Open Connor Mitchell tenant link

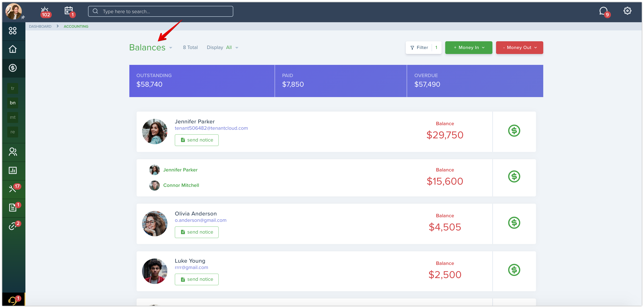[x=181, y=185]
